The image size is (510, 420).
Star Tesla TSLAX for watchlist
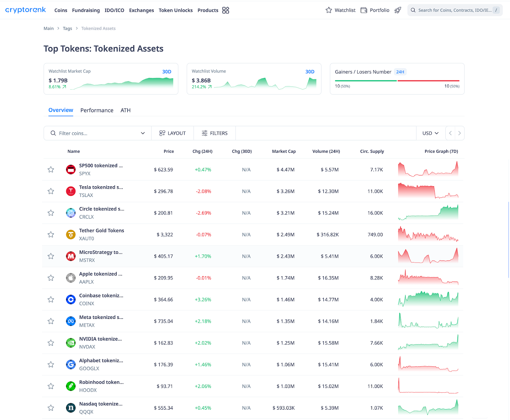[51, 191]
